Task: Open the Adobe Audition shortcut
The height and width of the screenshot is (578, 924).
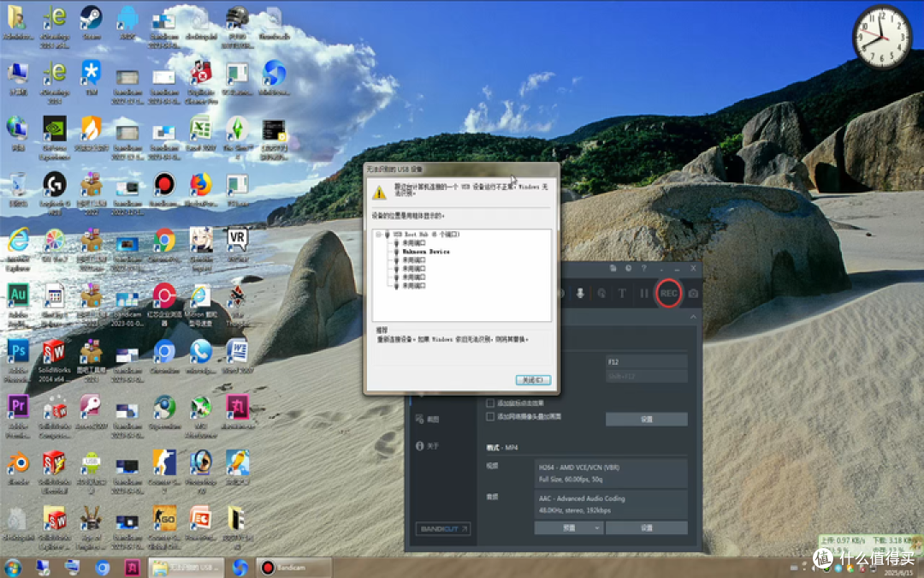Action: click(x=18, y=305)
